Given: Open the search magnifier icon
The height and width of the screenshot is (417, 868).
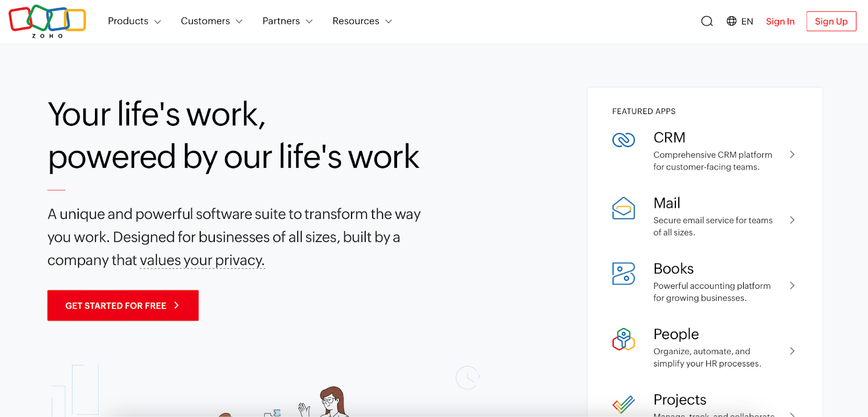Looking at the screenshot, I should click(707, 21).
